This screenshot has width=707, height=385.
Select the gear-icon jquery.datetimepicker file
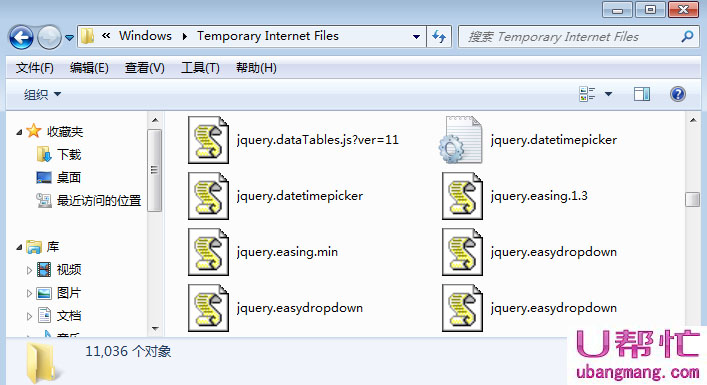528,140
